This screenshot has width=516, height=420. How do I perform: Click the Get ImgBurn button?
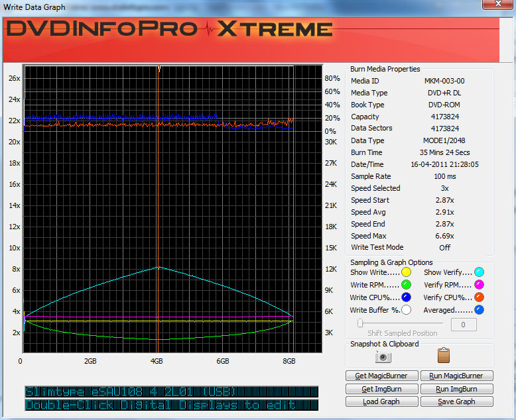point(382,389)
